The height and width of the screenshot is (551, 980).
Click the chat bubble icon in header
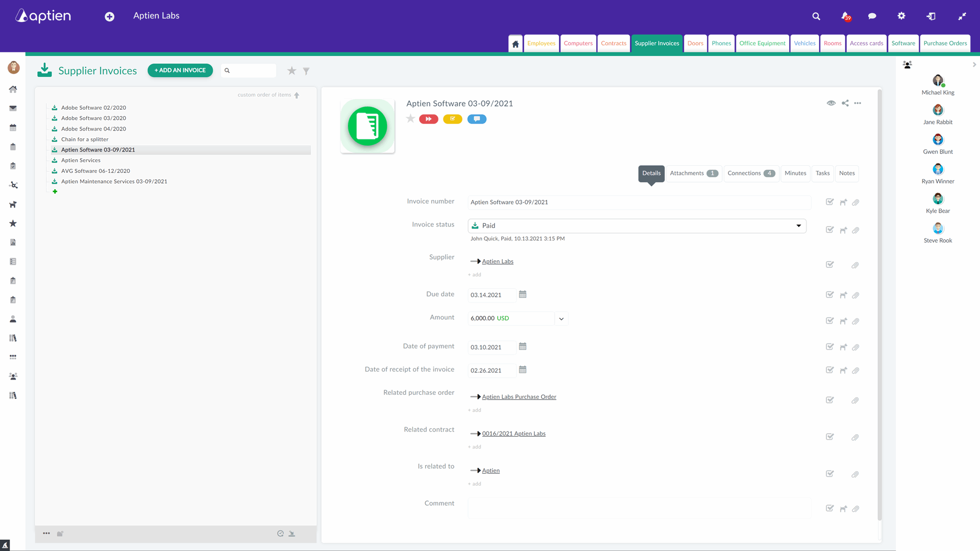[x=872, y=16]
